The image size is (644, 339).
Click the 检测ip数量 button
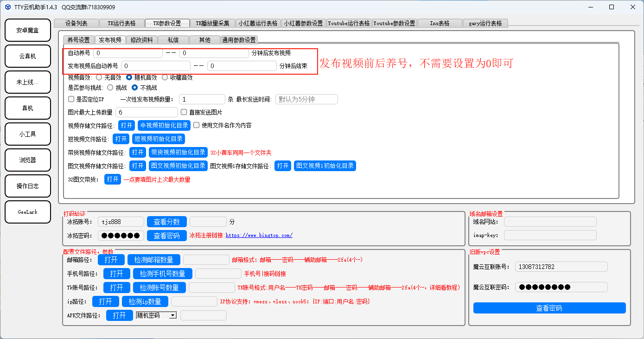145,301
